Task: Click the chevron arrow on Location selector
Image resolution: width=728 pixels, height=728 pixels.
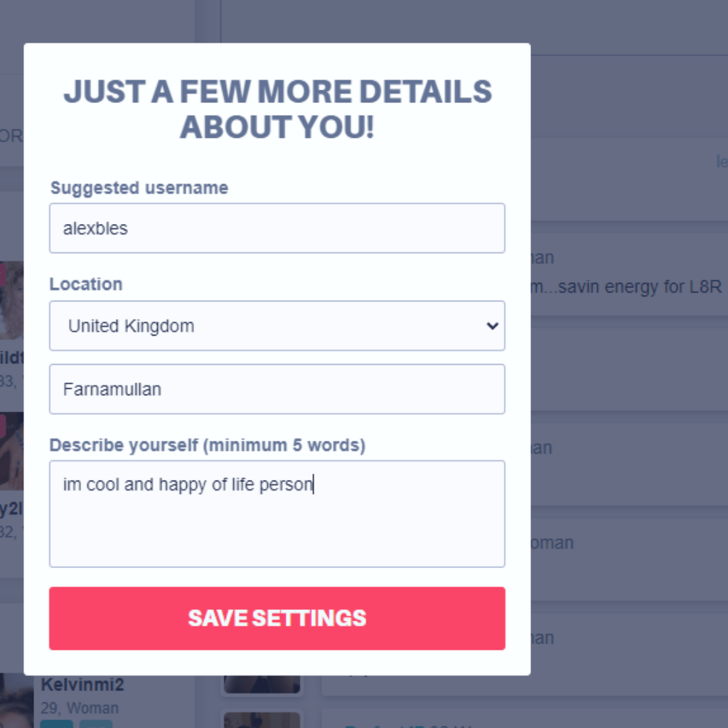Action: pyautogui.click(x=491, y=326)
